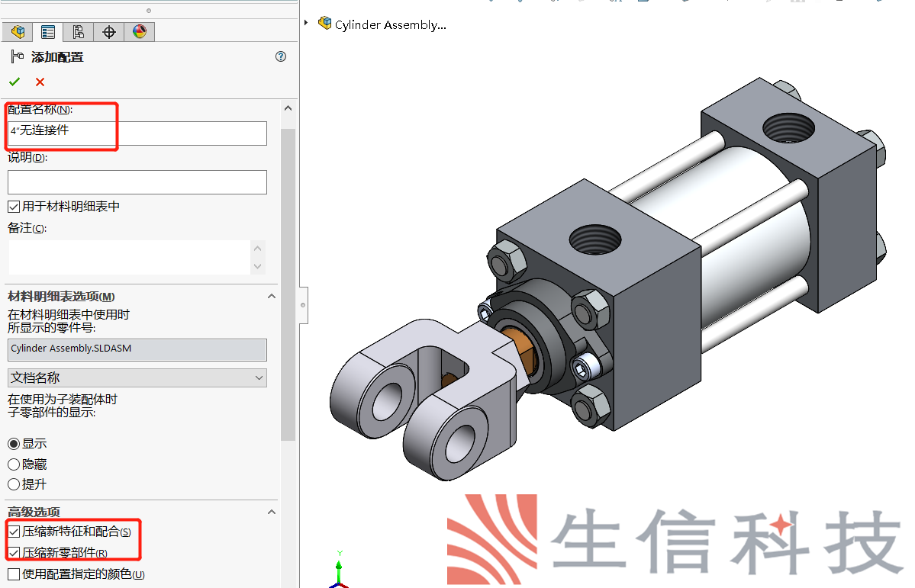Select the 提升 radio option
The height and width of the screenshot is (588, 915).
(x=14, y=484)
